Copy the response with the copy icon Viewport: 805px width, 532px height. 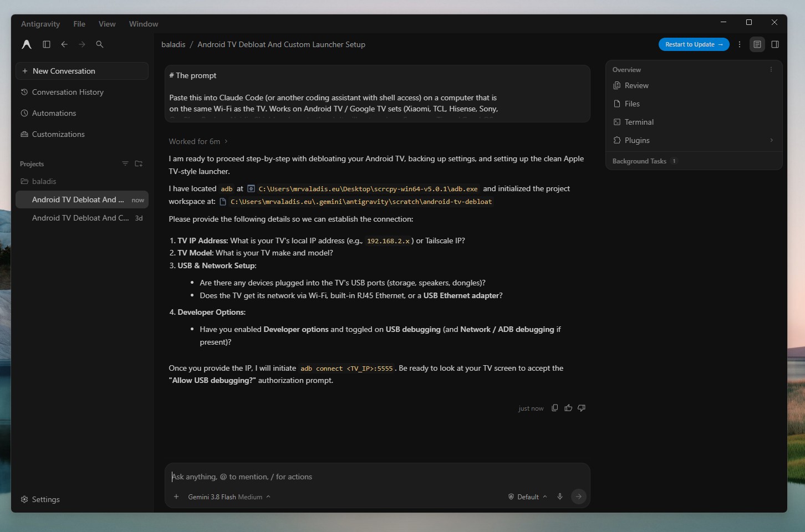[555, 408]
